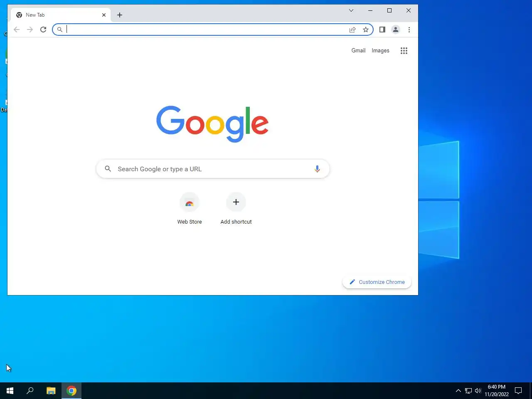Bookmark this tab with the star
Viewport: 532px width, 399px height.
click(366, 30)
